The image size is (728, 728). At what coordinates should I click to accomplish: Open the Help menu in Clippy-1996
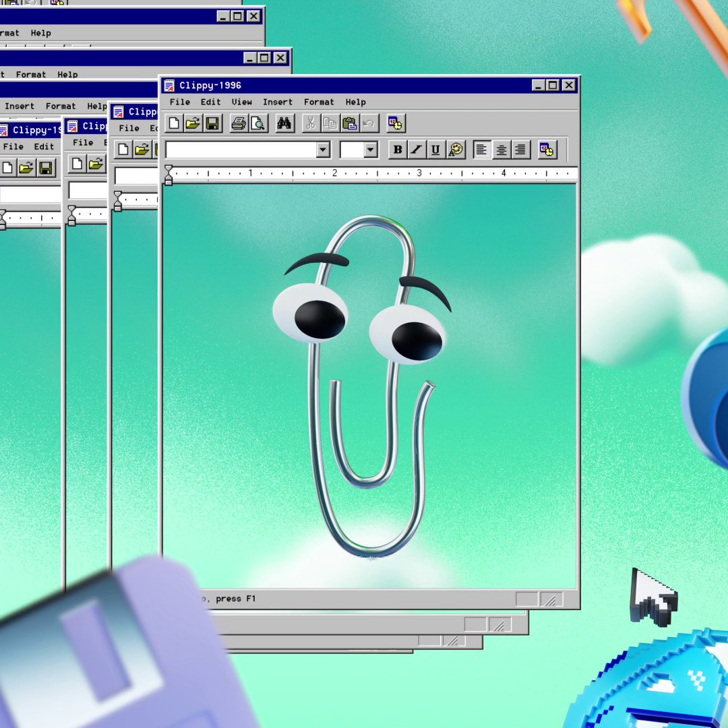point(356,102)
